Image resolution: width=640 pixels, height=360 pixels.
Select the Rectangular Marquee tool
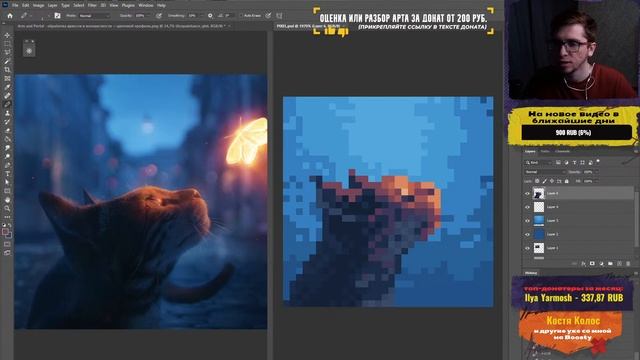[7, 44]
